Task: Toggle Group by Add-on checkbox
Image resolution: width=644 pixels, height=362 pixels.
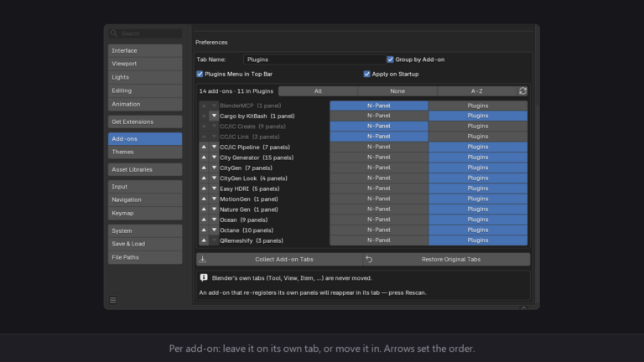Action: click(x=390, y=59)
